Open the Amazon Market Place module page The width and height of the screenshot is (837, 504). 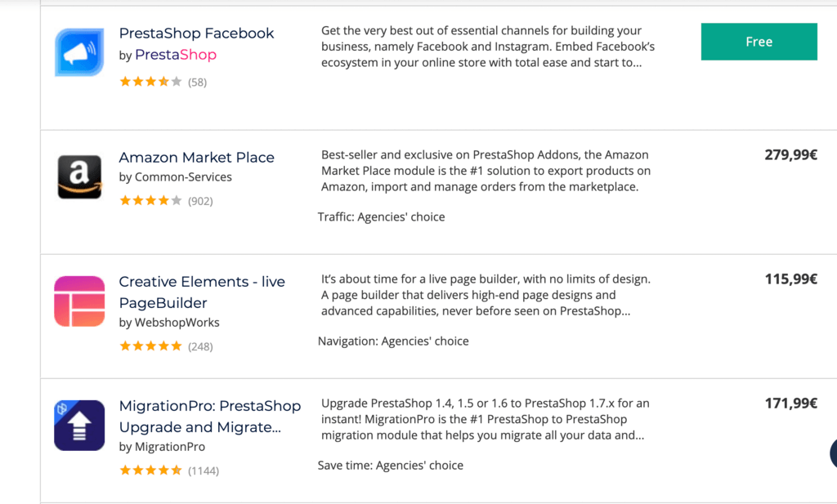(197, 157)
